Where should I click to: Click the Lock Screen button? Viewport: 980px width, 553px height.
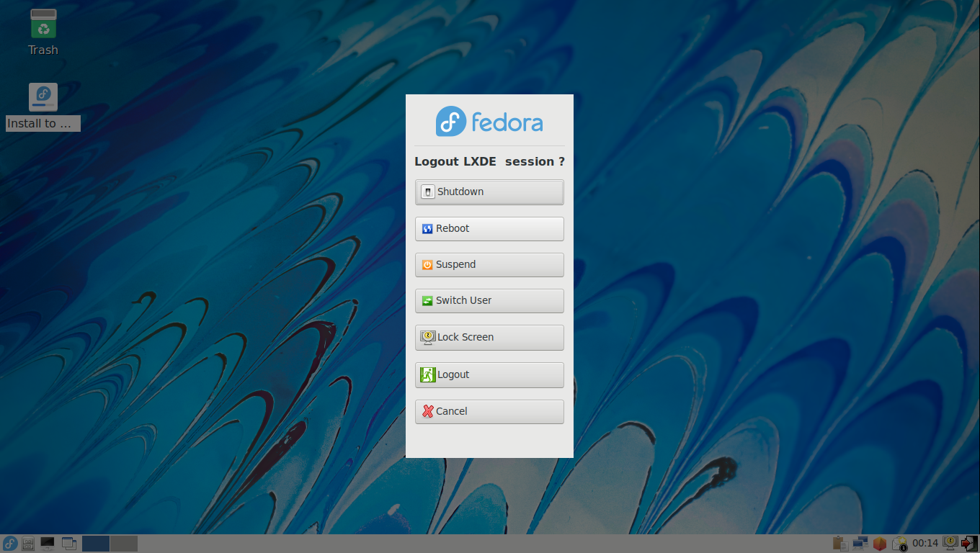489,338
